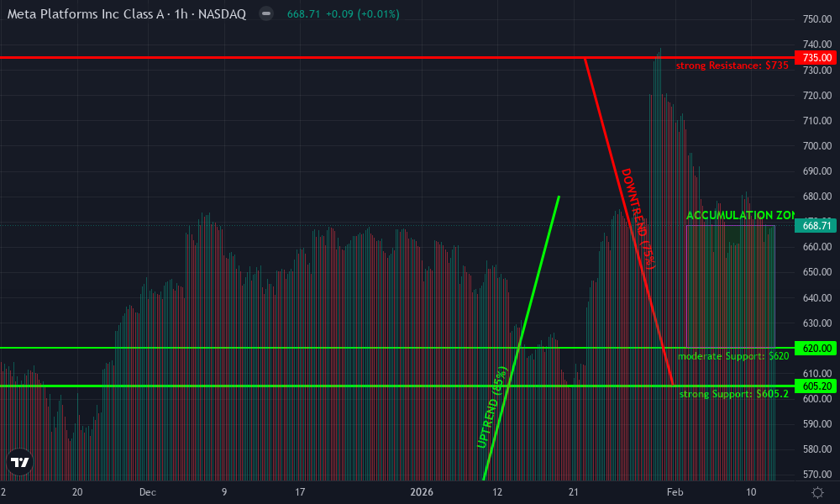Select the green 605.20 price tag
840x504 pixels.
click(816, 386)
